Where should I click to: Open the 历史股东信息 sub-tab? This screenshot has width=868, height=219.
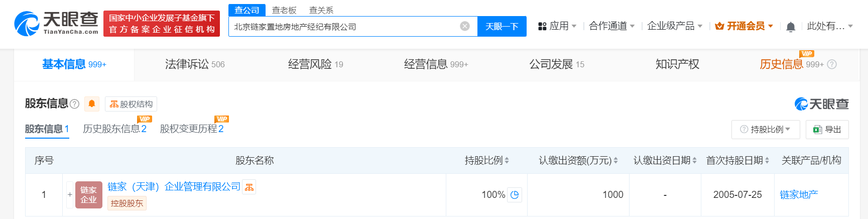click(x=114, y=129)
